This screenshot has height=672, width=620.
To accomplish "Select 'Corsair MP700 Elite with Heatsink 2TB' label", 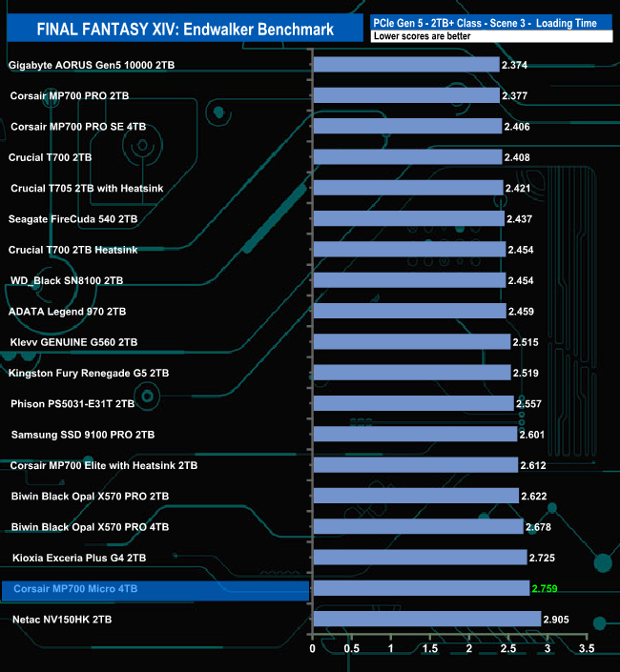I will point(104,466).
